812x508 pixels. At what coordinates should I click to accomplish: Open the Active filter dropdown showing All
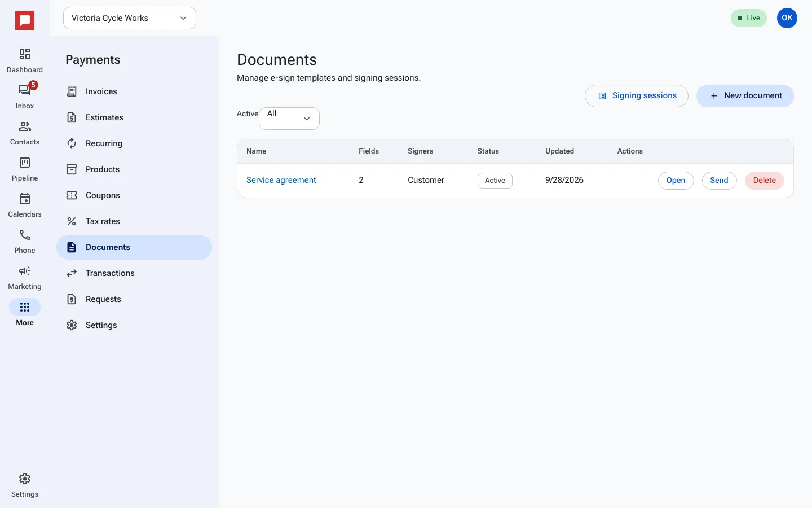289,119
